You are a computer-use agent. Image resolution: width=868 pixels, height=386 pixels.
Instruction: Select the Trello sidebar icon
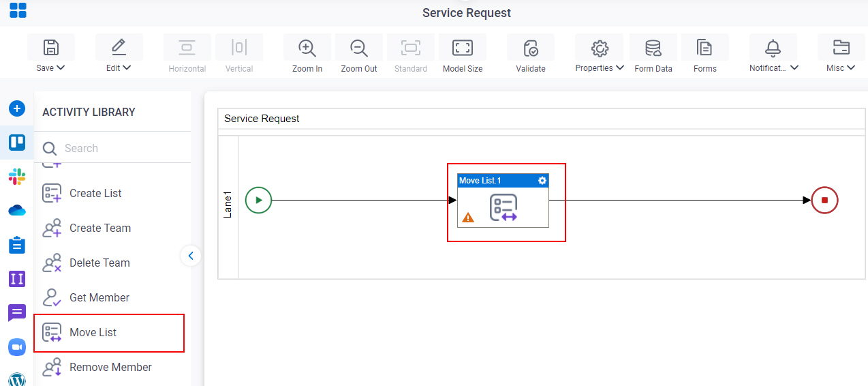coord(17,143)
